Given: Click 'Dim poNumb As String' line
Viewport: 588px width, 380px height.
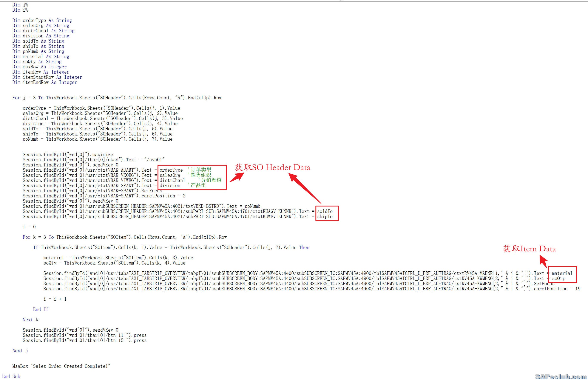Looking at the screenshot, I should 38,52.
